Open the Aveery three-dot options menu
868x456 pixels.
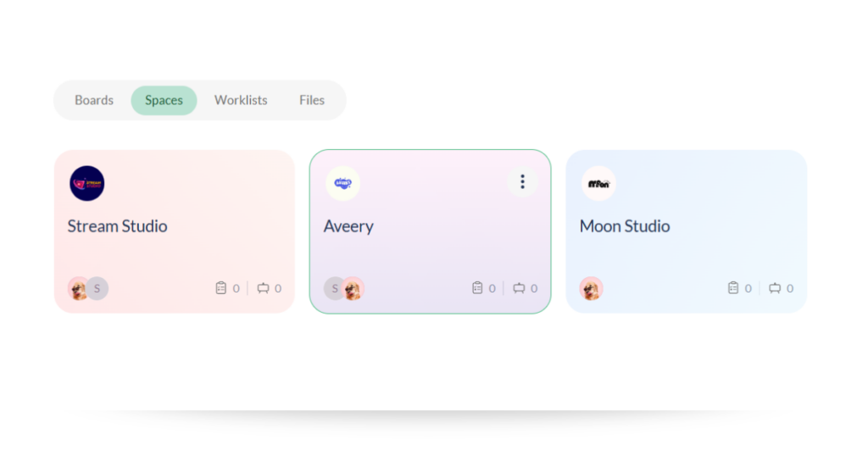coord(522,181)
